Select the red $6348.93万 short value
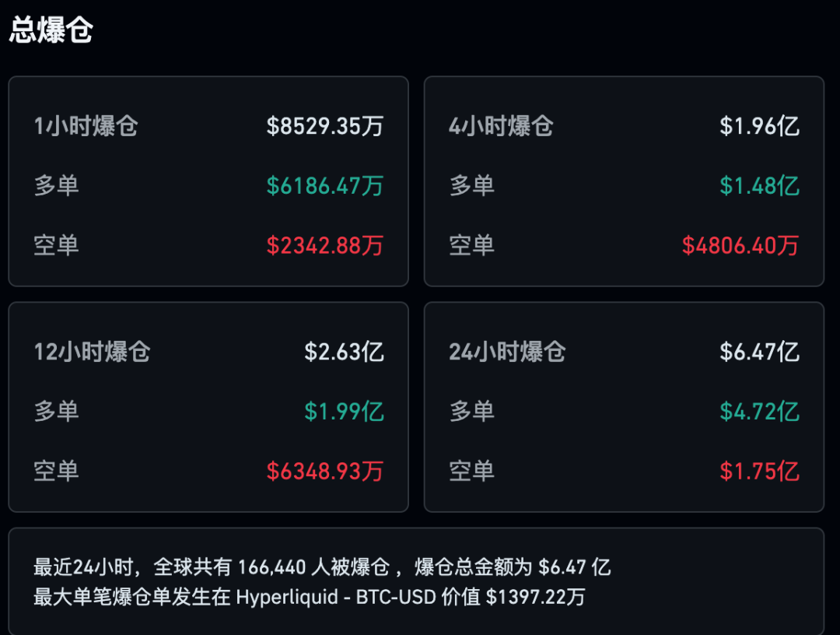Viewport: 840px width, 635px height. pyautogui.click(x=325, y=472)
